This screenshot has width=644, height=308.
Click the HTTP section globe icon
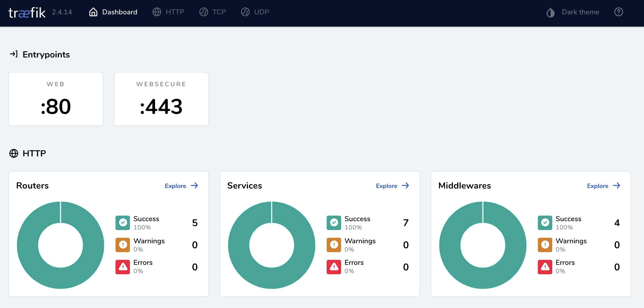[14, 153]
